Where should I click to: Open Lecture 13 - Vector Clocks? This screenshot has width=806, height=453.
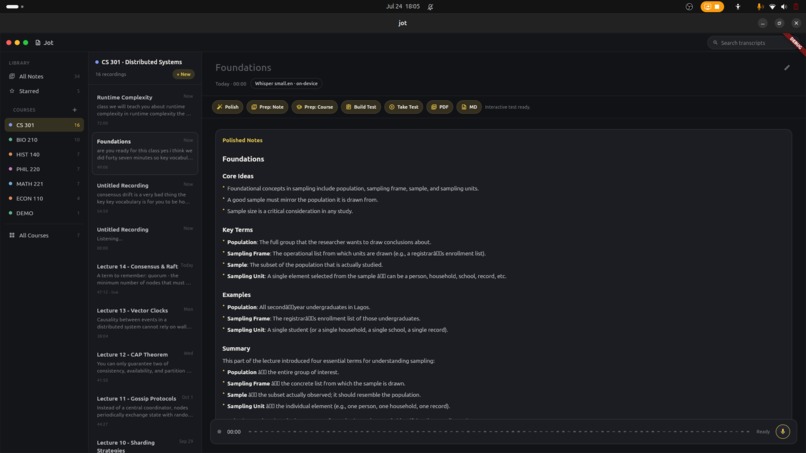point(145,323)
